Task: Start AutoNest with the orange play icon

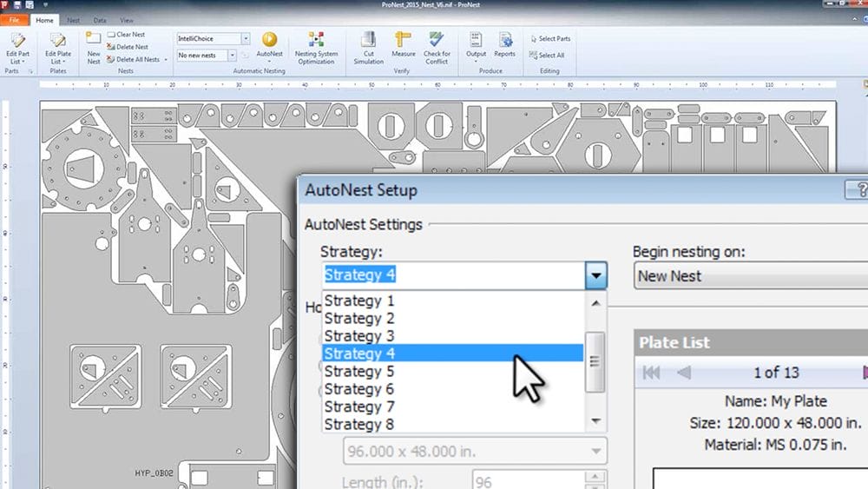Action: 269,40
